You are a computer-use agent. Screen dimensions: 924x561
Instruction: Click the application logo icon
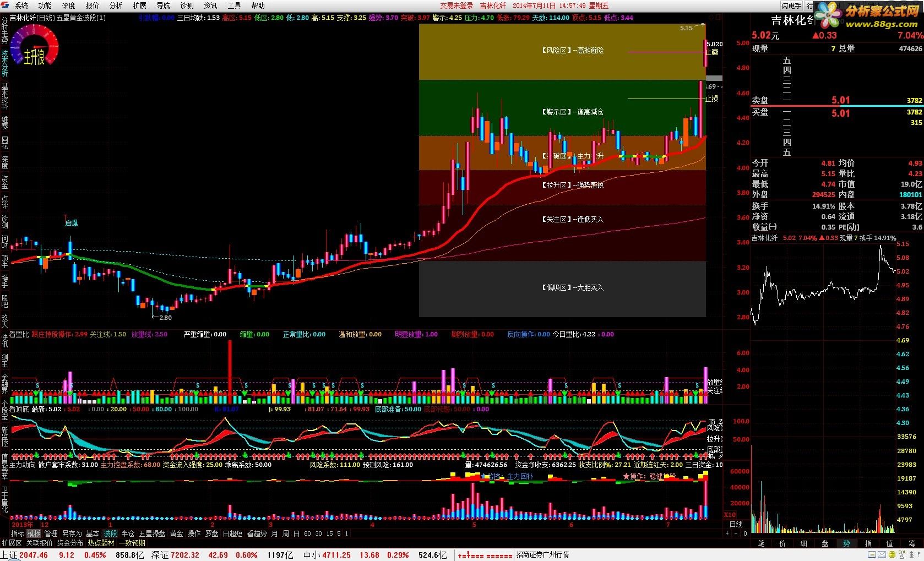pos(5,6)
